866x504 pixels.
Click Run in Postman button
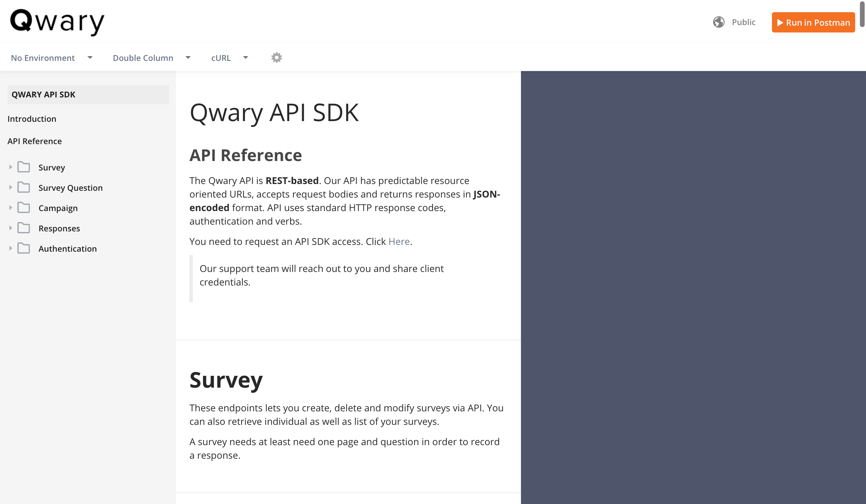813,22
